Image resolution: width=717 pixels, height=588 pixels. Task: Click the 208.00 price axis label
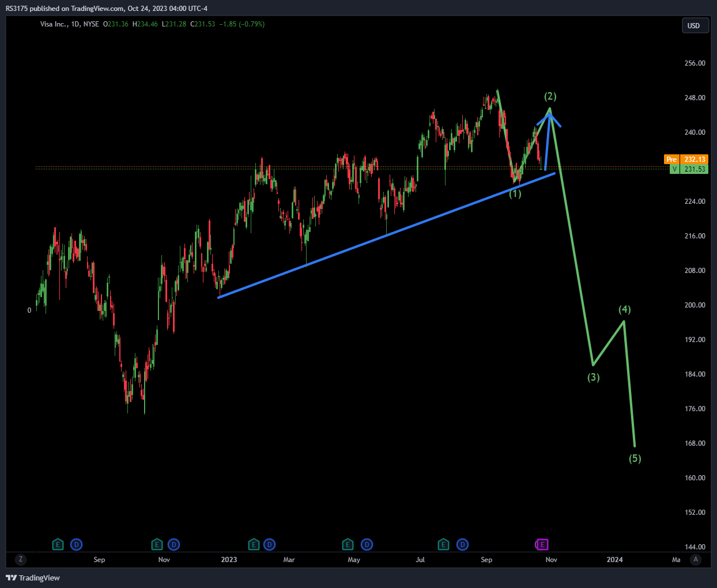pos(695,271)
